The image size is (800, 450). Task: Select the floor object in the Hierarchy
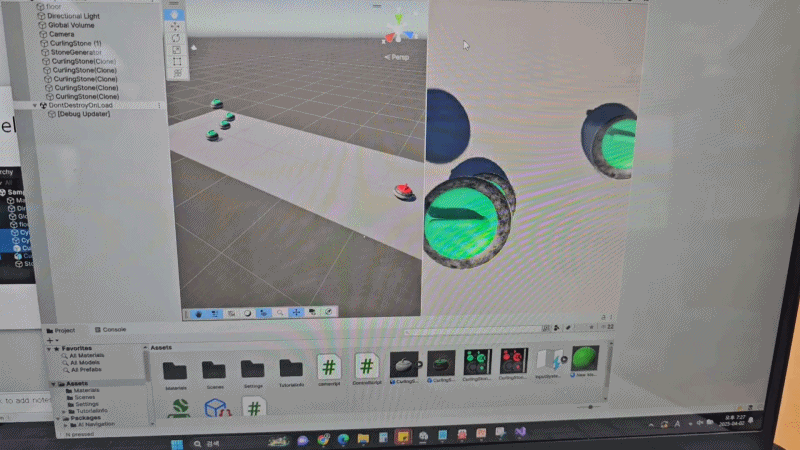coord(48,7)
